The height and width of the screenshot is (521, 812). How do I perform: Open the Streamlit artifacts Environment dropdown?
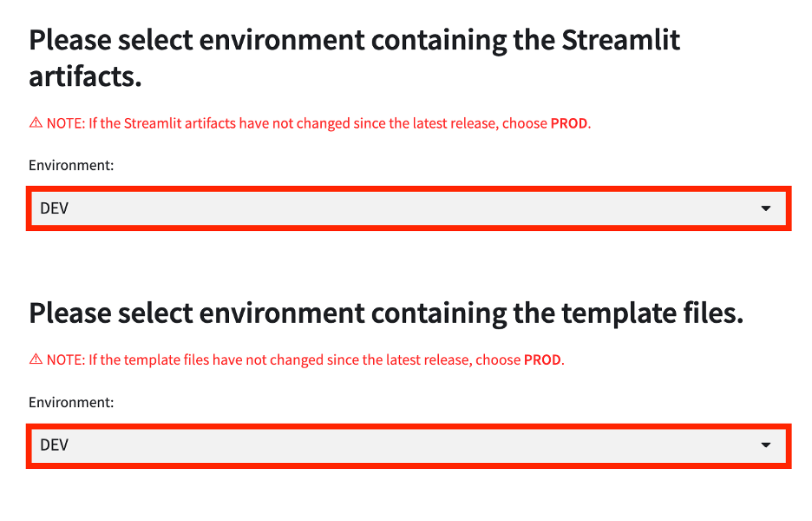tap(408, 208)
